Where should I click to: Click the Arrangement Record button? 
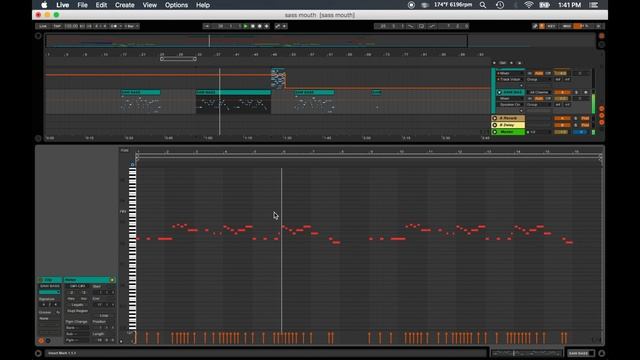[x=260, y=26]
